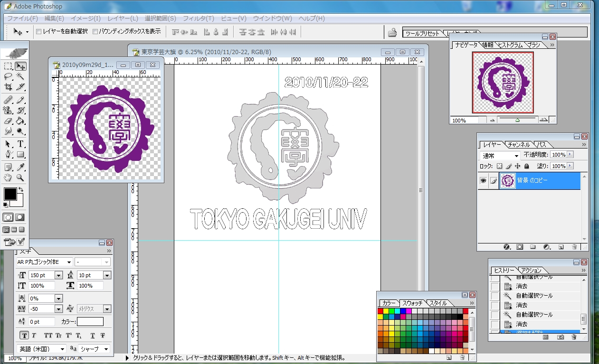Click the delete layer trash icon
599x364 pixels.
pyautogui.click(x=574, y=247)
